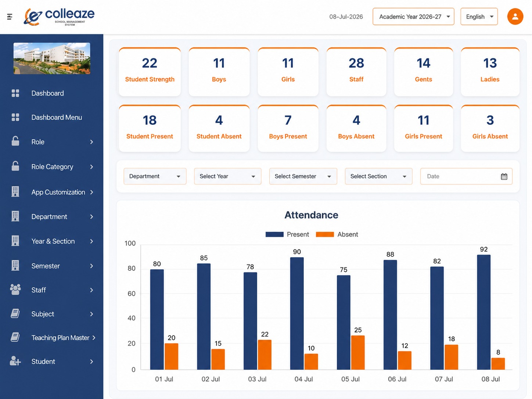Click the Staff count card
Viewport: 532px width, 399px height.
[x=356, y=72]
